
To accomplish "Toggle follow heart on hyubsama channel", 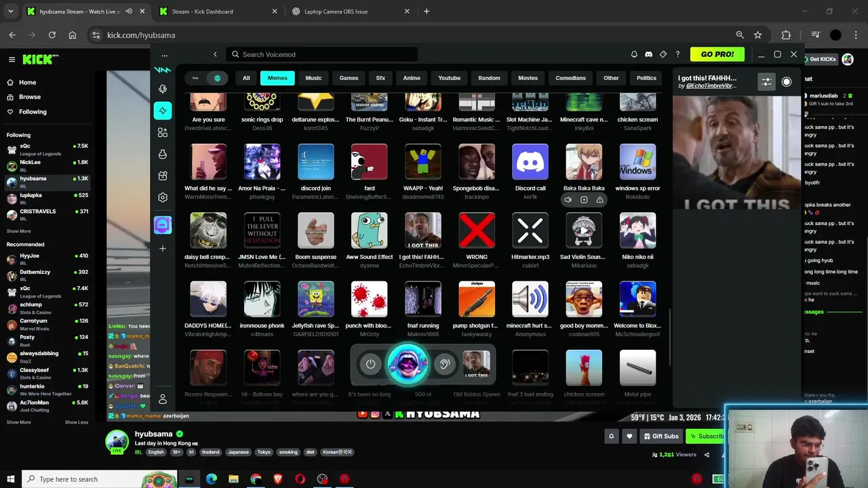I will [x=629, y=436].
